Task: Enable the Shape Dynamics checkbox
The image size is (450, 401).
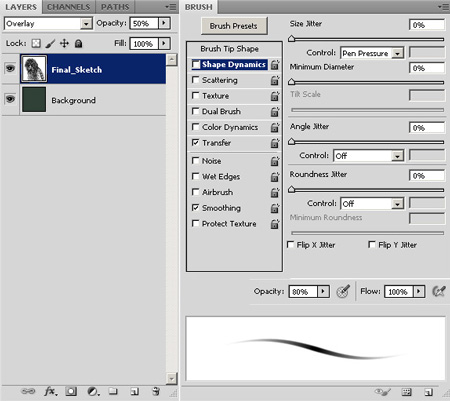Action: tap(196, 64)
